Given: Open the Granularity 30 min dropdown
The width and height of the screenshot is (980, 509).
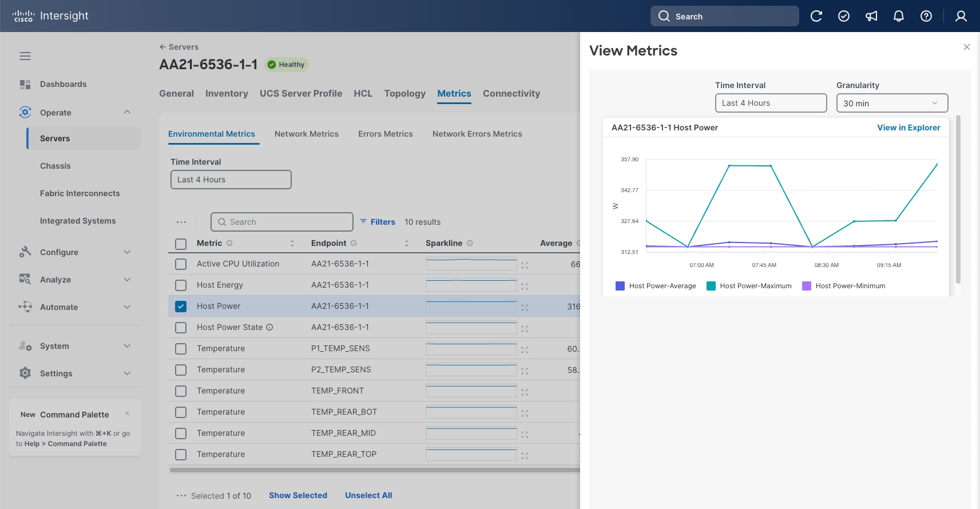Looking at the screenshot, I should (891, 103).
